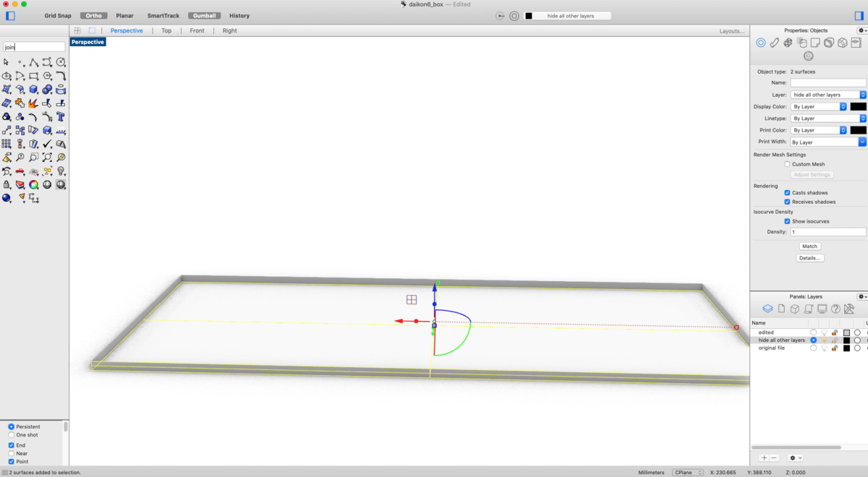This screenshot has width=868, height=477.
Task: Select the Ellipse tool
Action: pyautogui.click(x=7, y=76)
